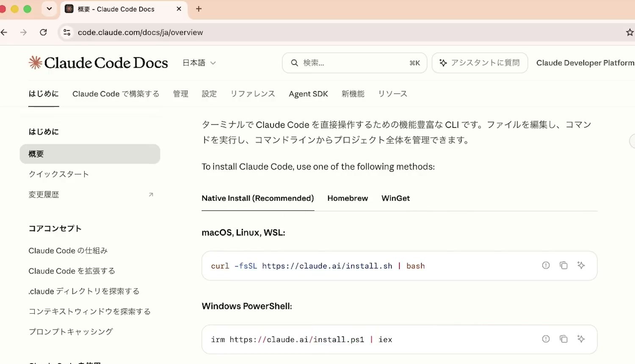635x364 pixels.
Task: Open the リファレンス navigation tab
Action: coord(253,94)
